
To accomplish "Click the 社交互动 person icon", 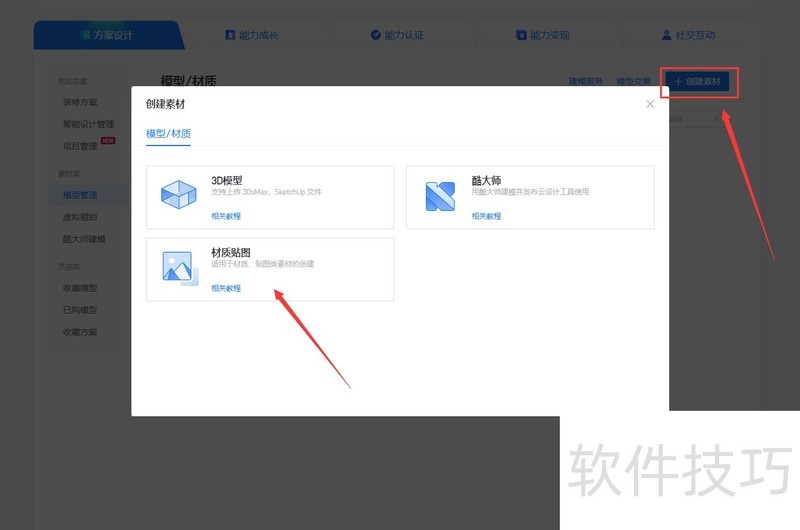I will point(667,35).
